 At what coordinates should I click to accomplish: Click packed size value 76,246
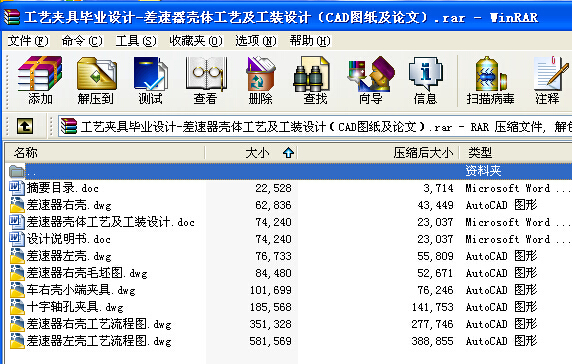pyautogui.click(x=436, y=290)
